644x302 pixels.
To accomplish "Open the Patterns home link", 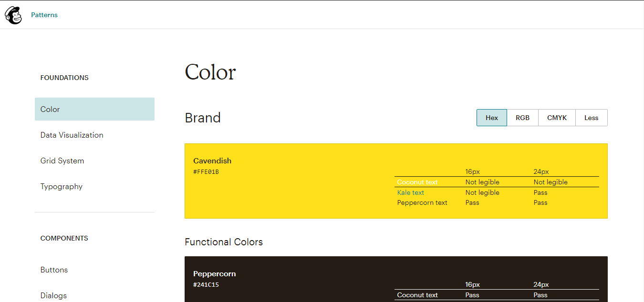I will point(44,15).
